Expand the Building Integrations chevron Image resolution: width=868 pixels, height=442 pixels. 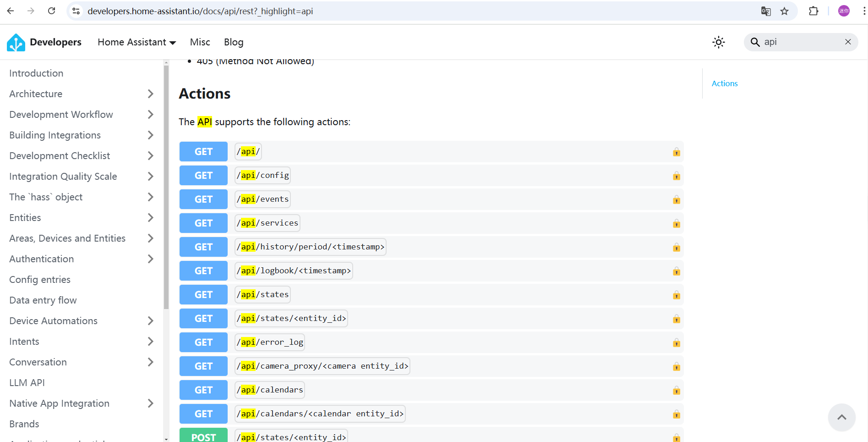point(150,135)
